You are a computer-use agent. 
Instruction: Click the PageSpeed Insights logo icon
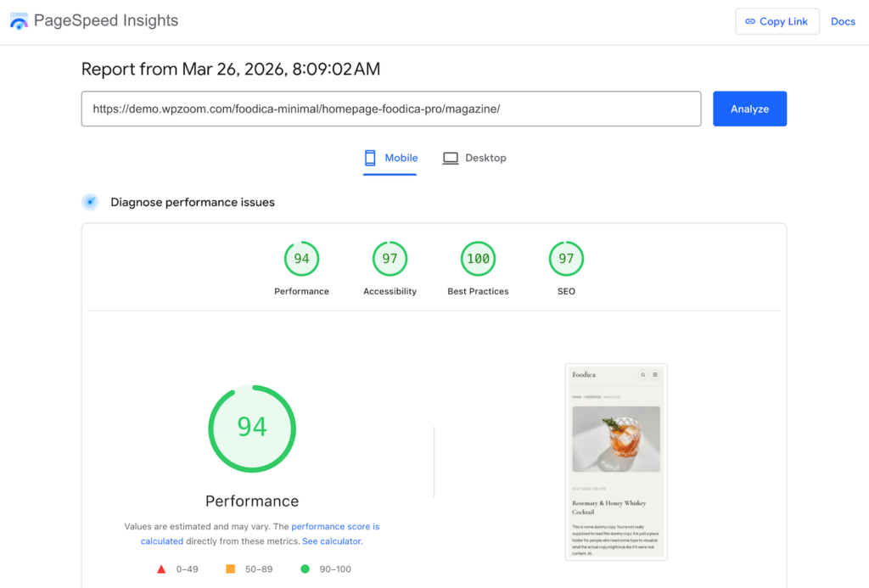[x=19, y=21]
